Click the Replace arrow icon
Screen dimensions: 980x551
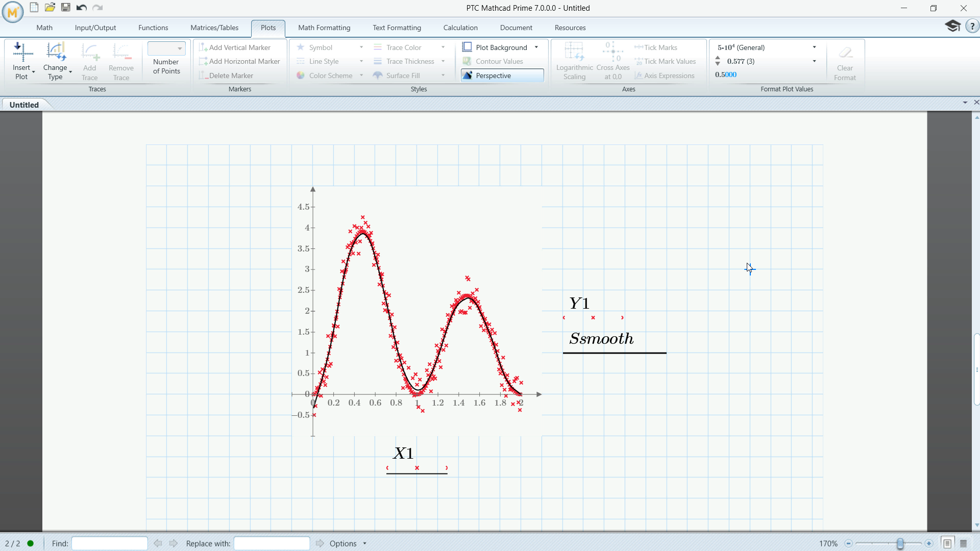320,543
